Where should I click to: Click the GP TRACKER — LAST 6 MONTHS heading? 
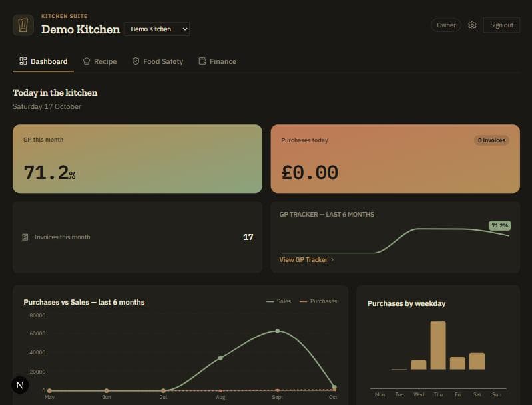326,215
